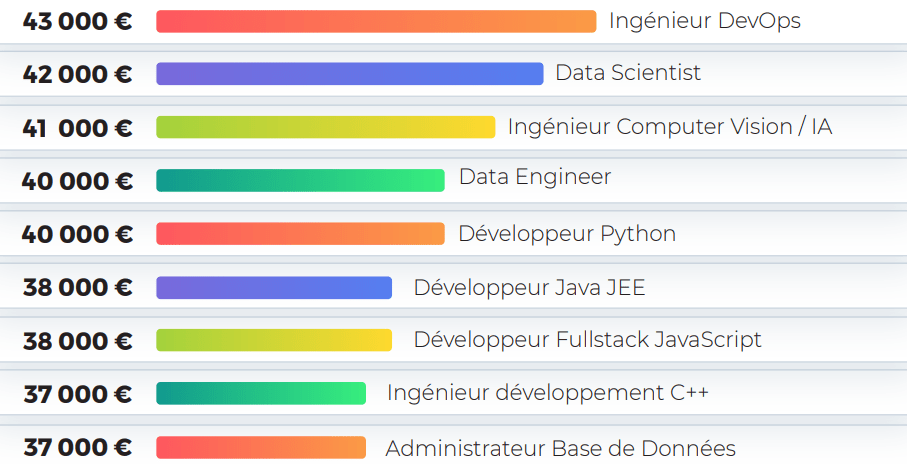Click the purple Développeur Java JEE bar
The width and height of the screenshot is (907, 469).
point(274,288)
